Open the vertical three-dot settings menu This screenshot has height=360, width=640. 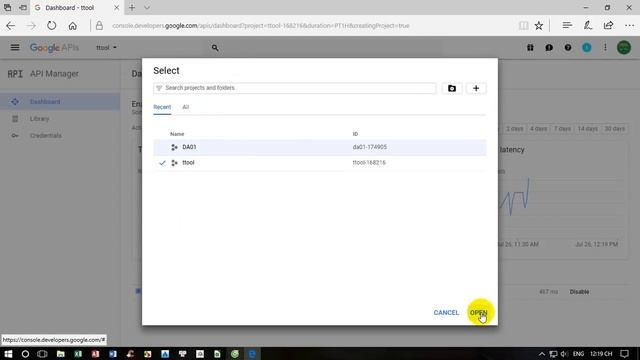tap(605, 48)
